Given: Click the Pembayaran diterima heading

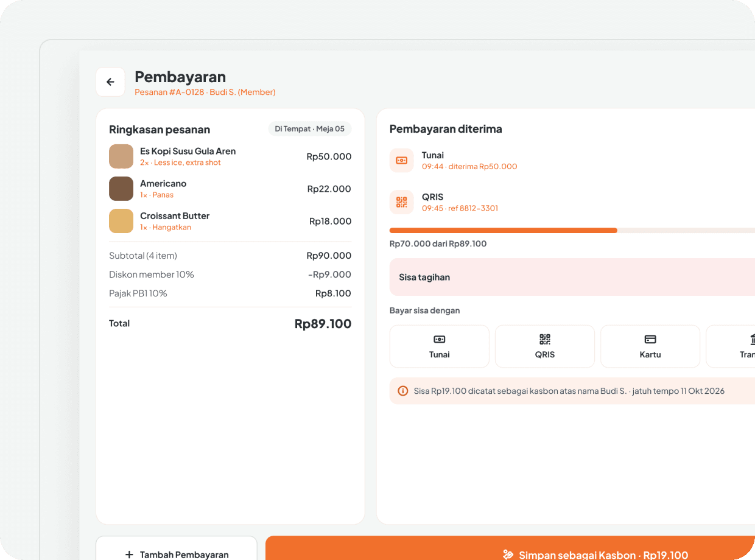Looking at the screenshot, I should (446, 129).
